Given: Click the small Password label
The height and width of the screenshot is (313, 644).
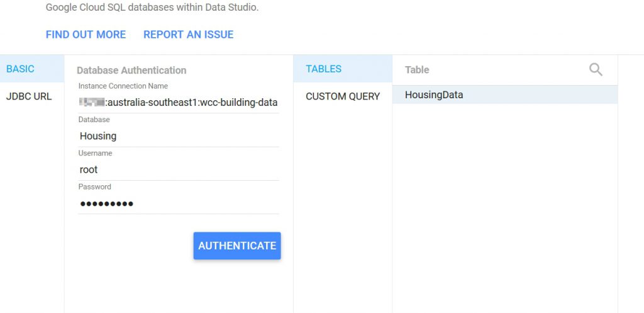Looking at the screenshot, I should click(x=94, y=186).
